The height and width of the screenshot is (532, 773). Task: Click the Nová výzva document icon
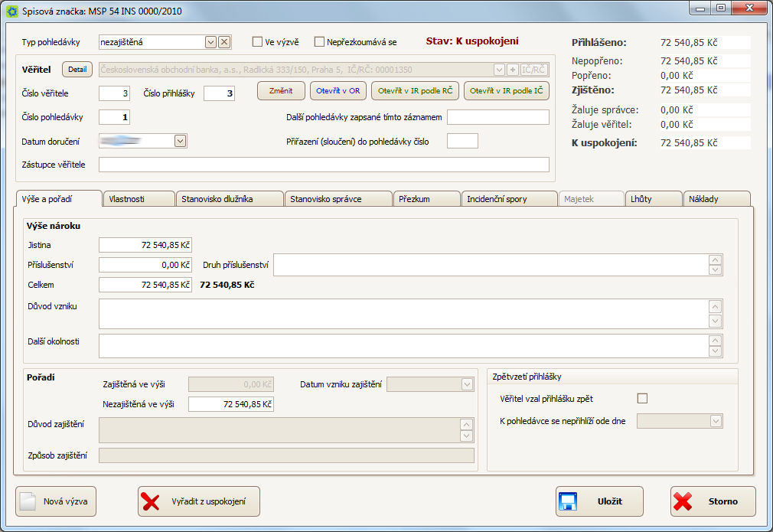28,501
